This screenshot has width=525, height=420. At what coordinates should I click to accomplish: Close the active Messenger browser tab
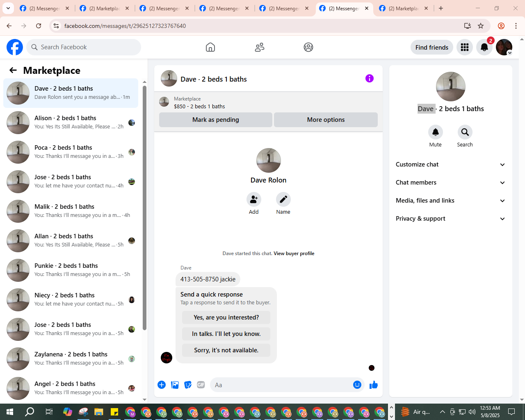click(367, 8)
